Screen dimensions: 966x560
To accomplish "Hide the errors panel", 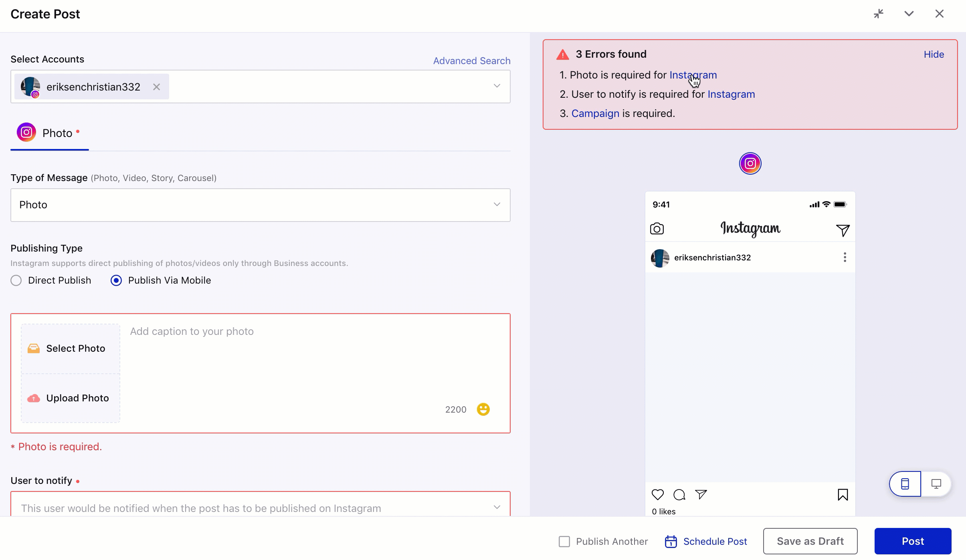I will [933, 54].
